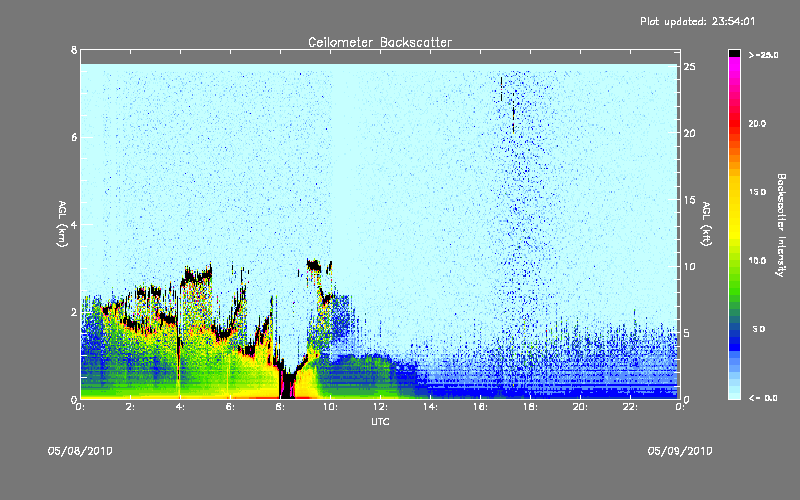The height and width of the screenshot is (500, 800).
Task: Click the '6:' hour tick on UTC axis
Action: point(231,407)
